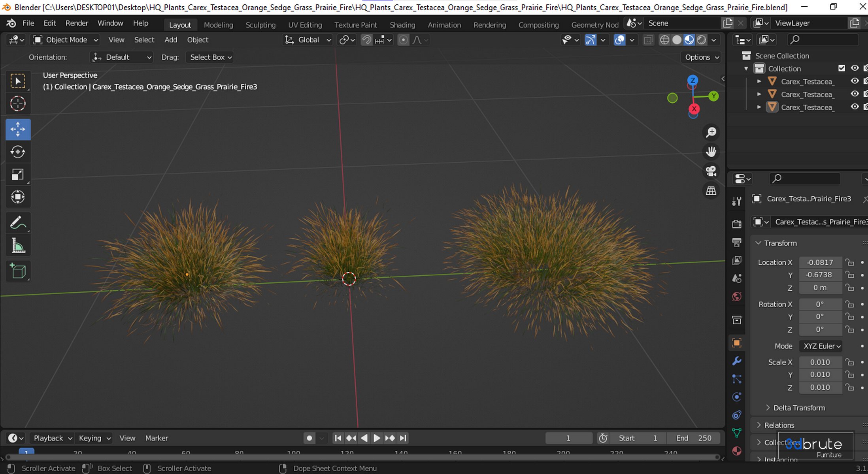Click the Scale X value field
The image size is (868, 474).
tap(821, 362)
